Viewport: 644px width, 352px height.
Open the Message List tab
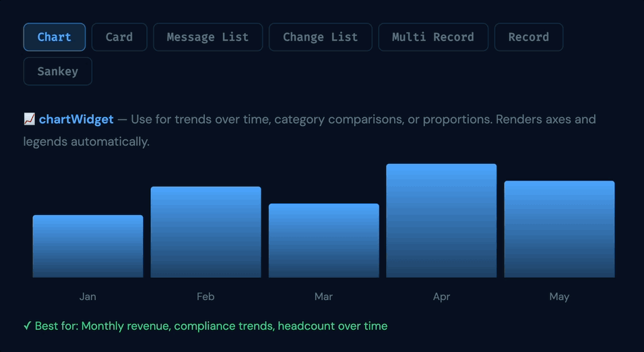(x=208, y=37)
